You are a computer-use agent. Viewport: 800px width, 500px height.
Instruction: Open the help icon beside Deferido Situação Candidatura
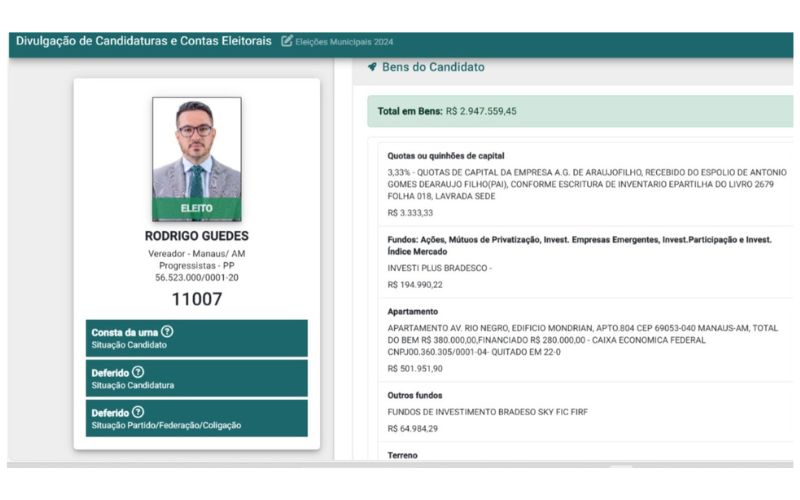click(138, 372)
